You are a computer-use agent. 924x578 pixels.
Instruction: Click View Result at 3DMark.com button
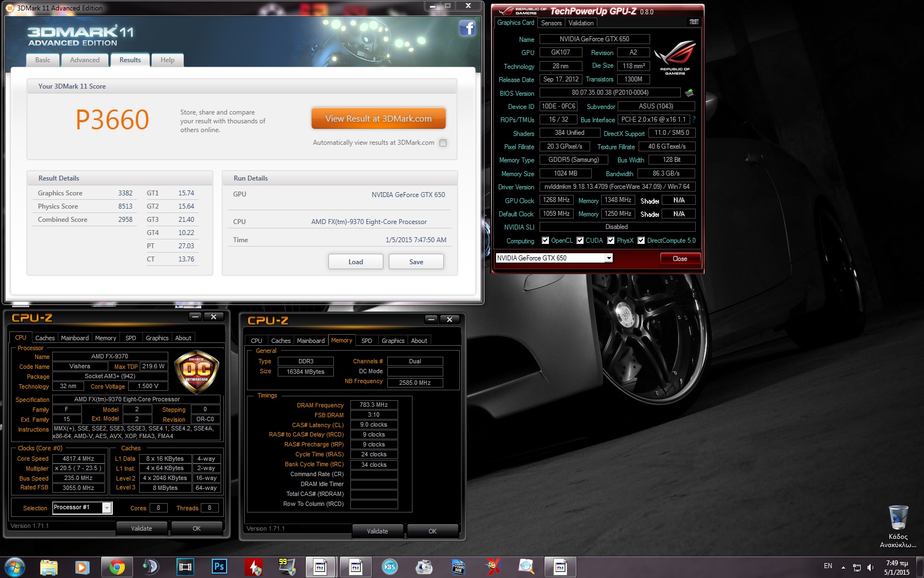(x=378, y=118)
